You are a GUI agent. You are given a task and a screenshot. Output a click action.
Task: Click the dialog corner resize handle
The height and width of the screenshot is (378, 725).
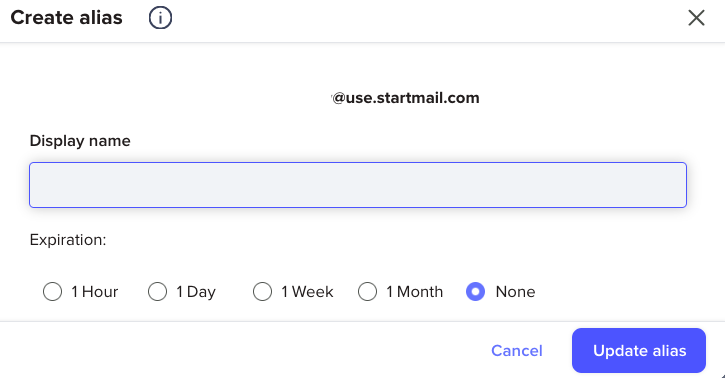point(722,375)
